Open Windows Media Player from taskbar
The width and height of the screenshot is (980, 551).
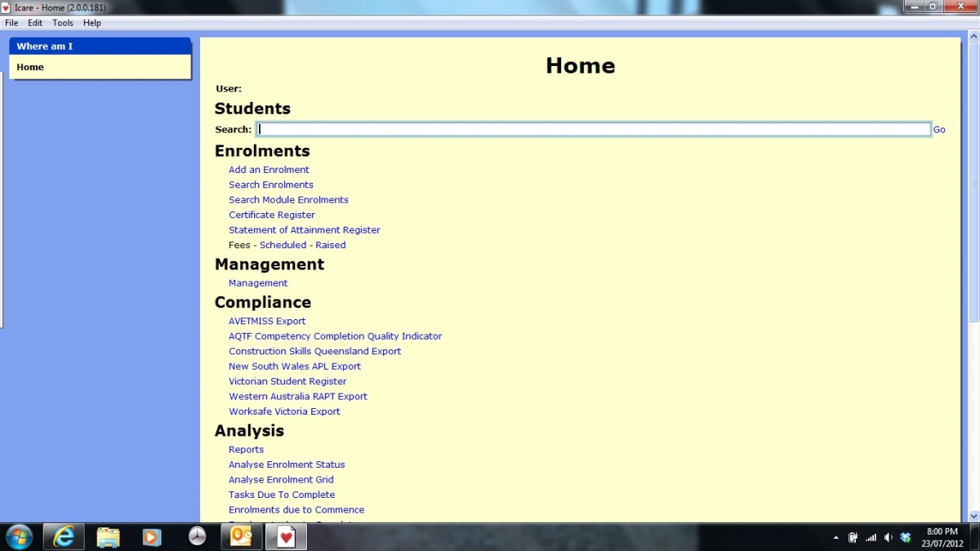point(152,536)
